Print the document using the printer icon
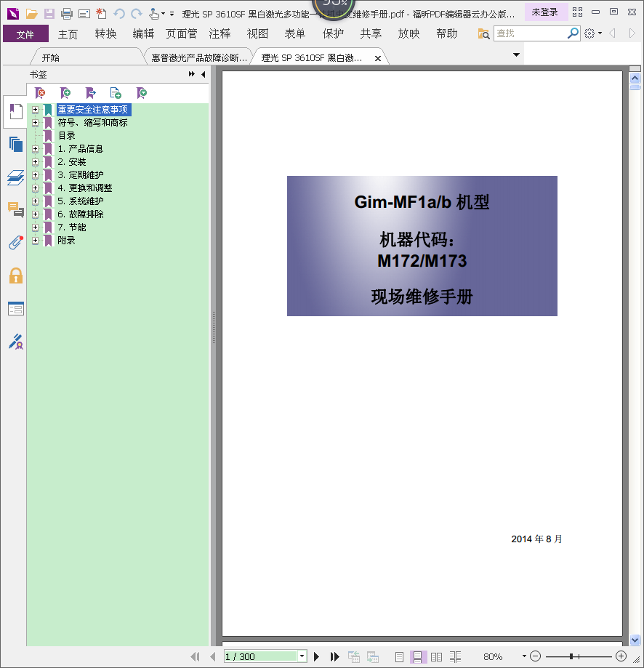The width and height of the screenshot is (644, 668). point(67,14)
